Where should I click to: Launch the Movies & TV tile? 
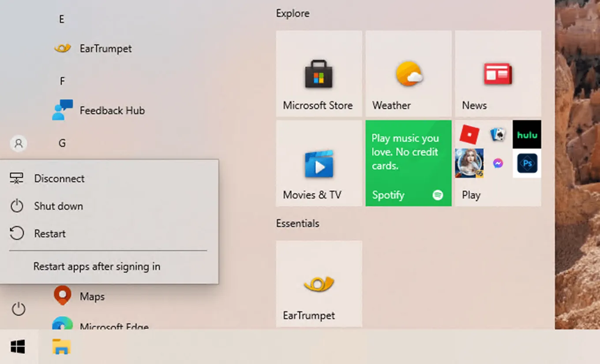tap(319, 163)
